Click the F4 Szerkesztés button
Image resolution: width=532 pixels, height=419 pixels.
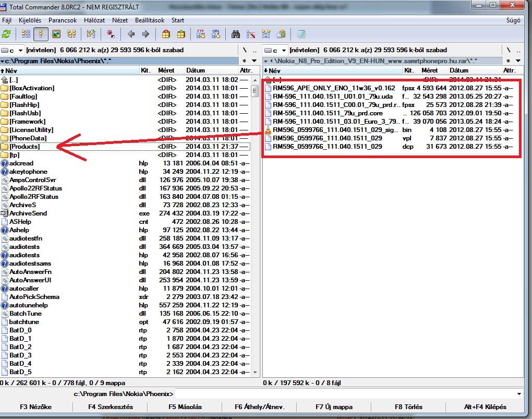coord(110,407)
